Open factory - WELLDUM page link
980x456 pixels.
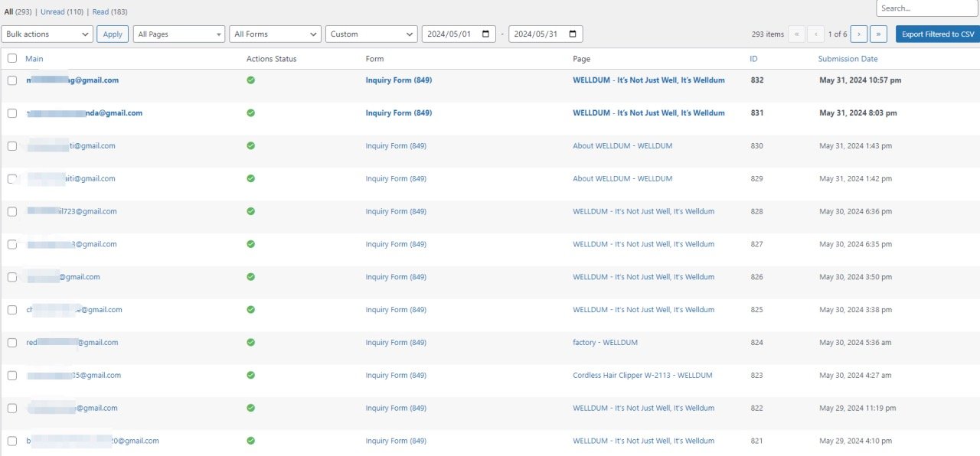(605, 343)
